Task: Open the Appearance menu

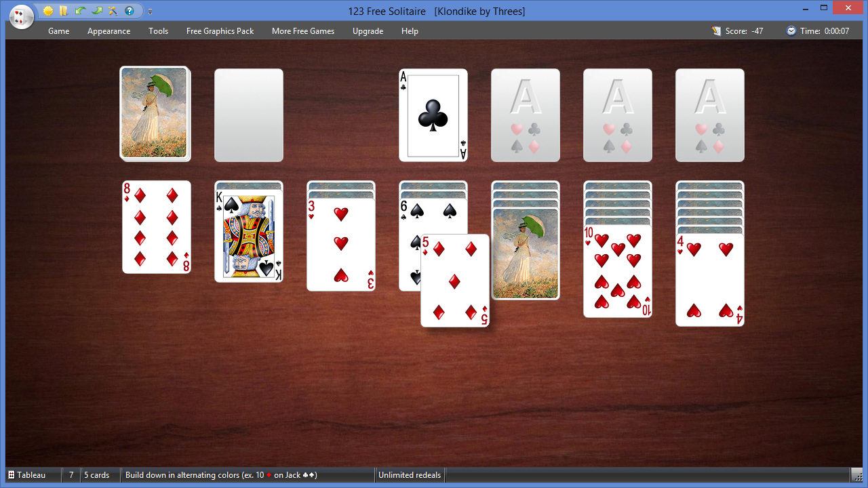Action: click(108, 30)
